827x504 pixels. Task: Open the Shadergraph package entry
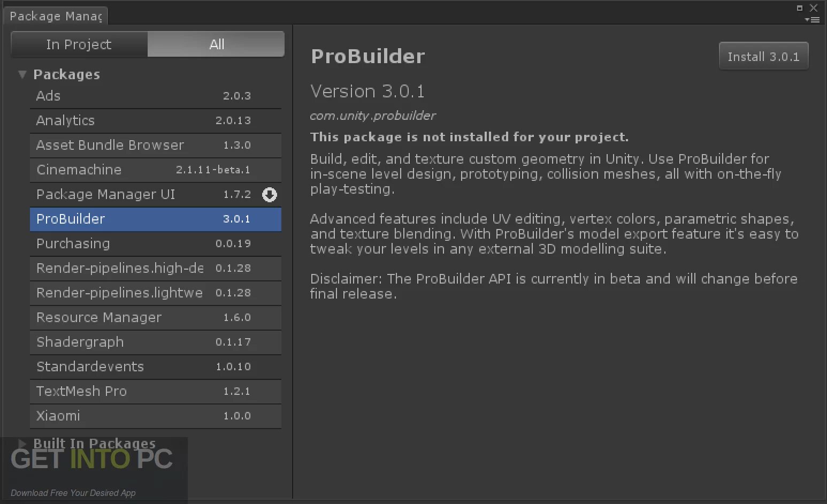pos(155,342)
